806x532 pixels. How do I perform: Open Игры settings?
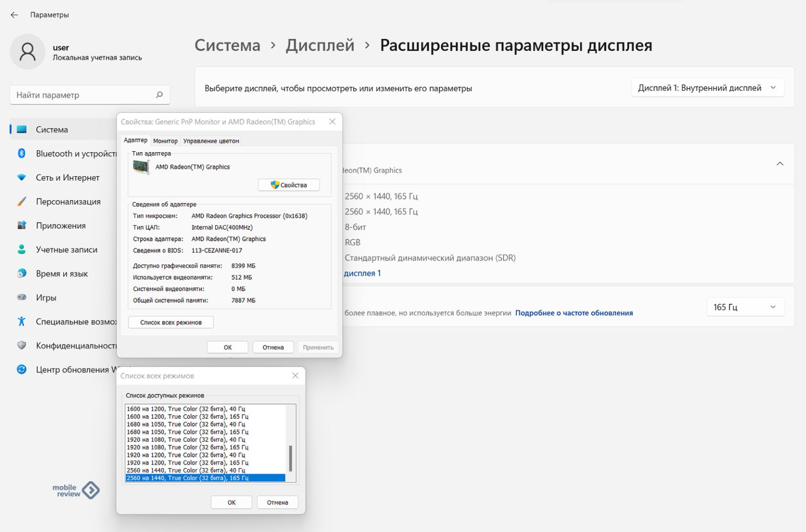point(63,297)
